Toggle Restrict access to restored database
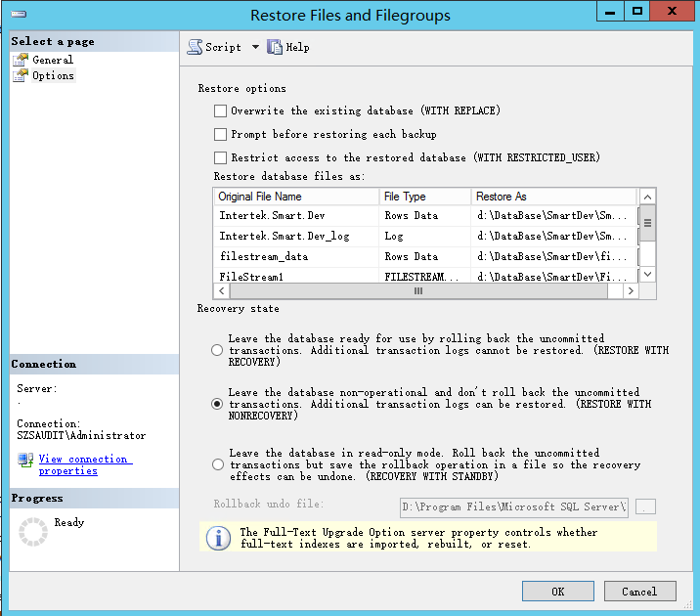Image resolution: width=700 pixels, height=616 pixels. tap(220, 157)
